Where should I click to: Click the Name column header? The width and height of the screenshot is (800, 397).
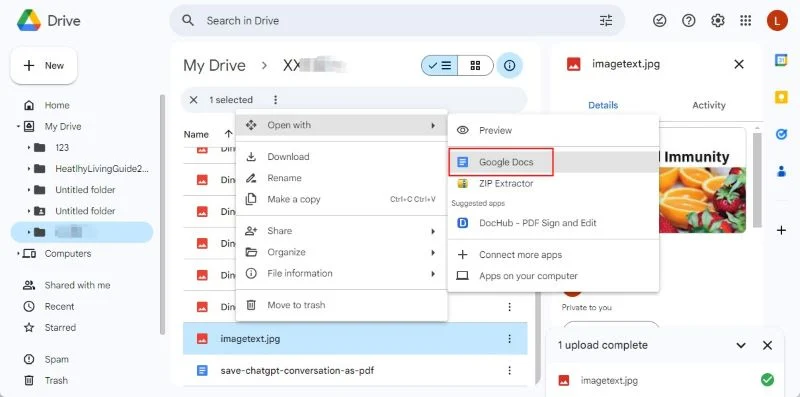tap(196, 134)
